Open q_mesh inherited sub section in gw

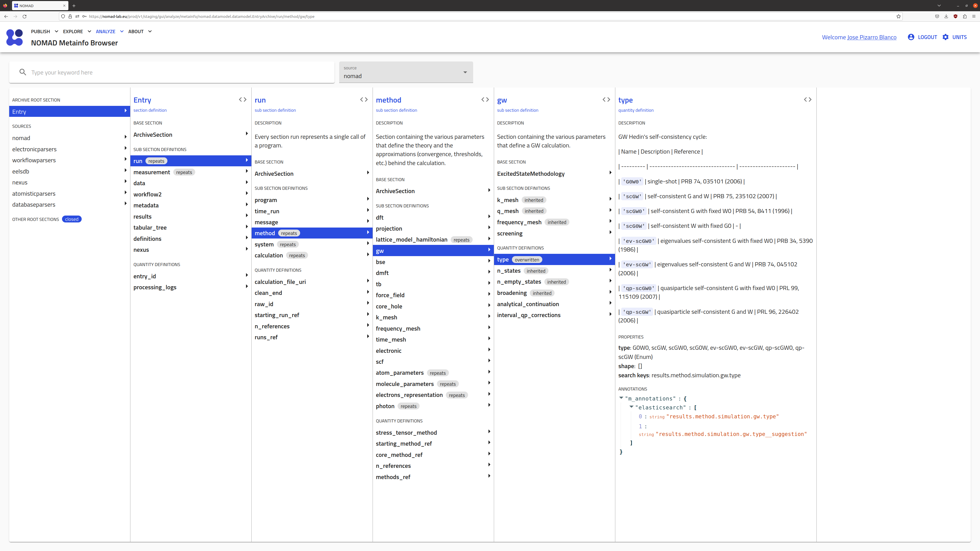tap(554, 211)
